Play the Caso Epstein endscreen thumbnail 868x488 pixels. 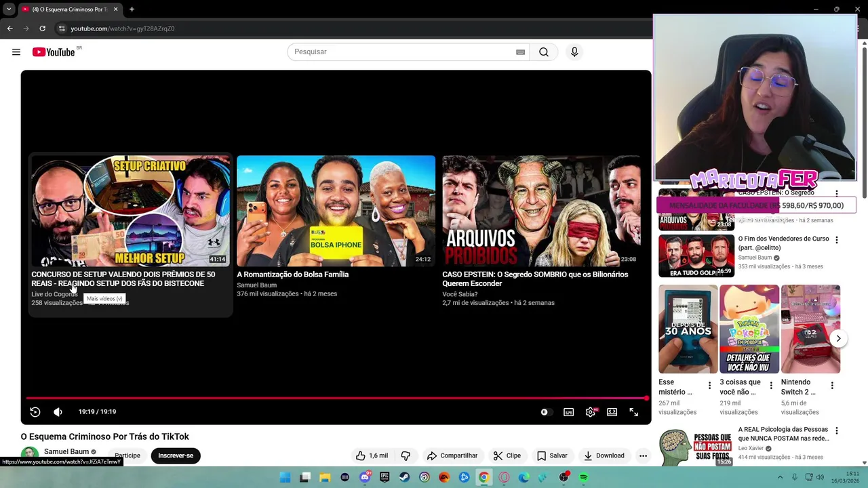click(541, 211)
